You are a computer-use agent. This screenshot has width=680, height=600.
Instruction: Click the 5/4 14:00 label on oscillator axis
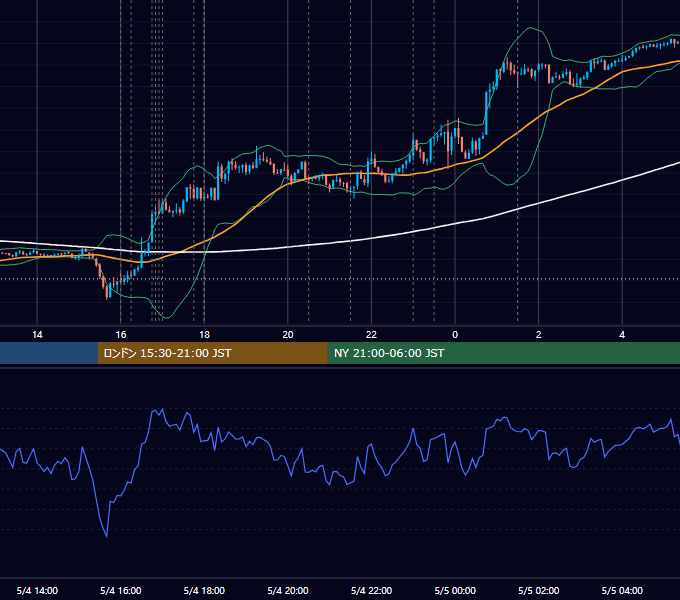[37, 590]
